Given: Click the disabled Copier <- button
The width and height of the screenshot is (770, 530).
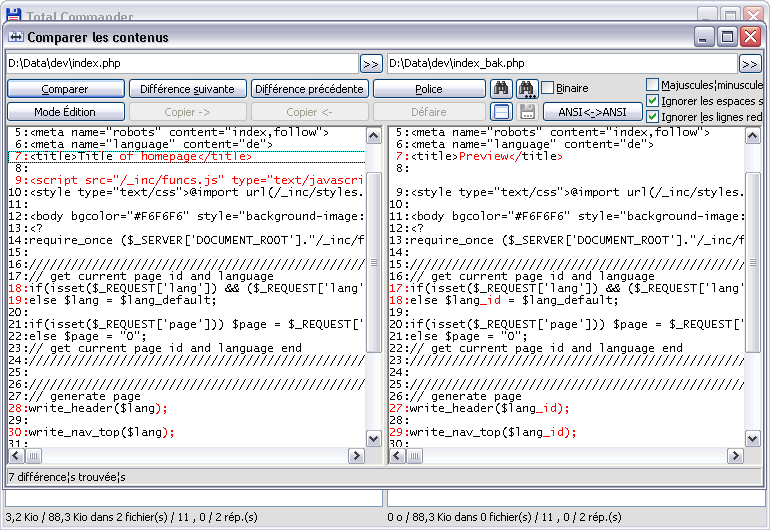Looking at the screenshot, I should (x=309, y=112).
